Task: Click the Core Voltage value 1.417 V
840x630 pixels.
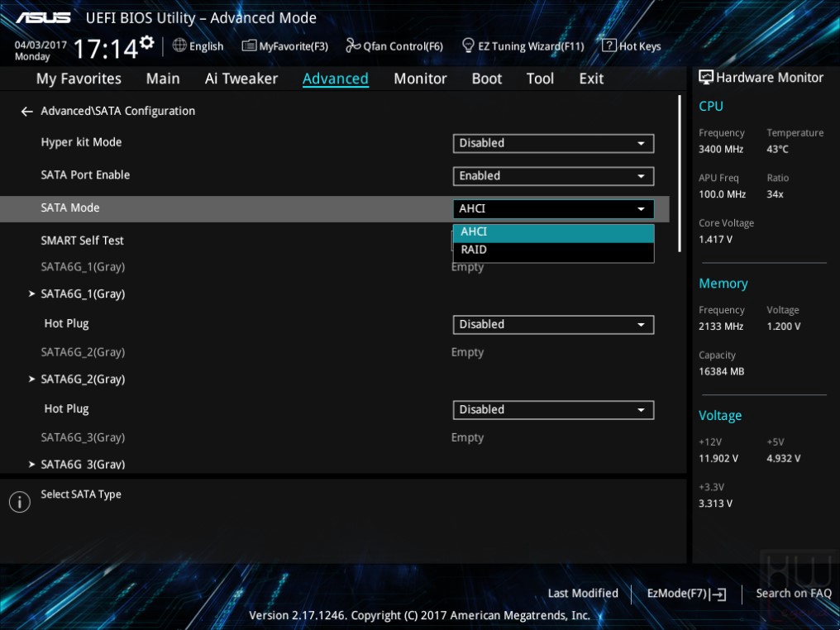Action: [715, 240]
